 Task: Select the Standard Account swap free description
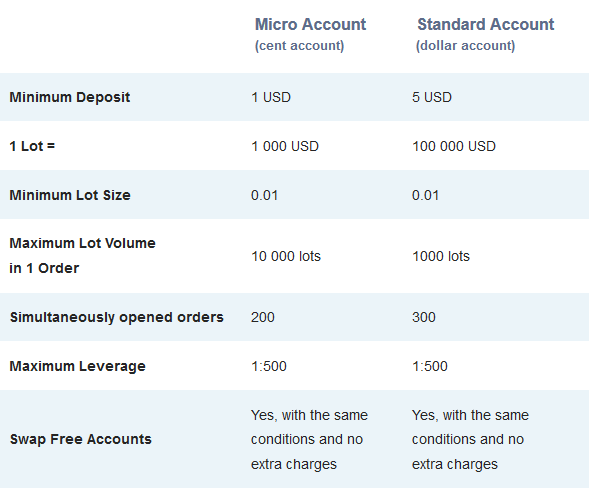(470, 440)
